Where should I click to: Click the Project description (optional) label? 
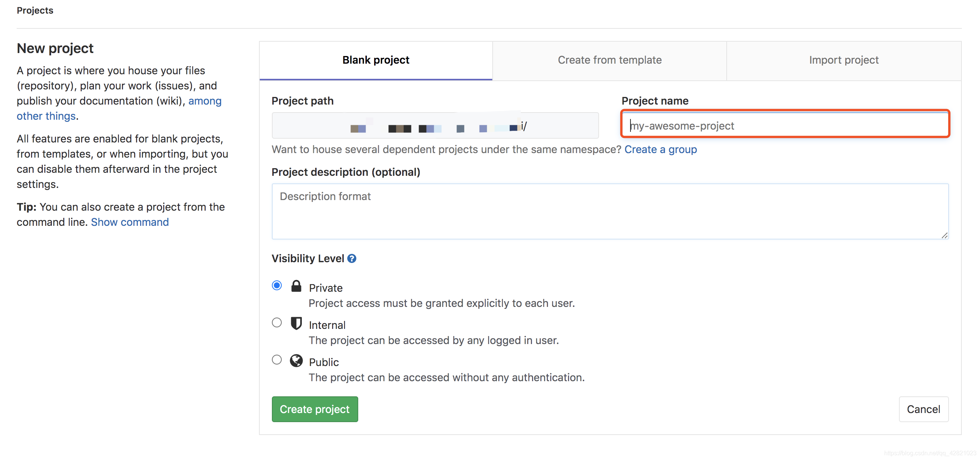click(346, 172)
